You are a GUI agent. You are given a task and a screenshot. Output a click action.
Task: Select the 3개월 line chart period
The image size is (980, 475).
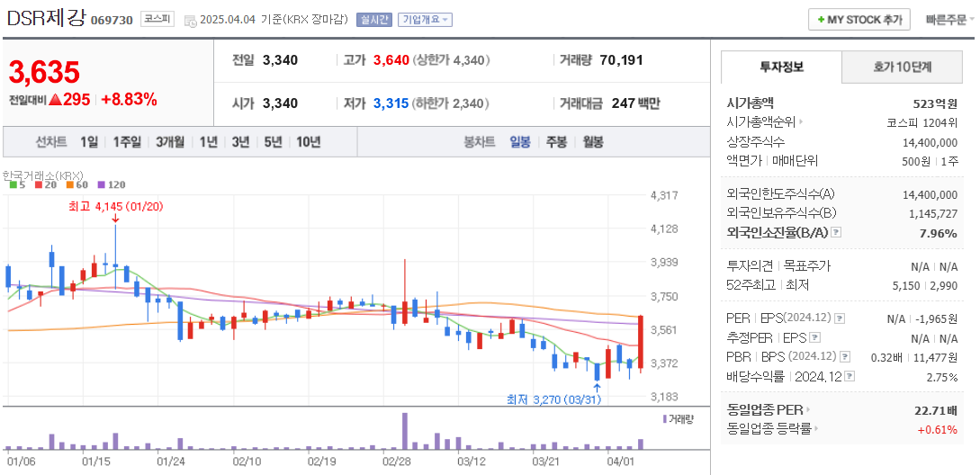(x=170, y=142)
